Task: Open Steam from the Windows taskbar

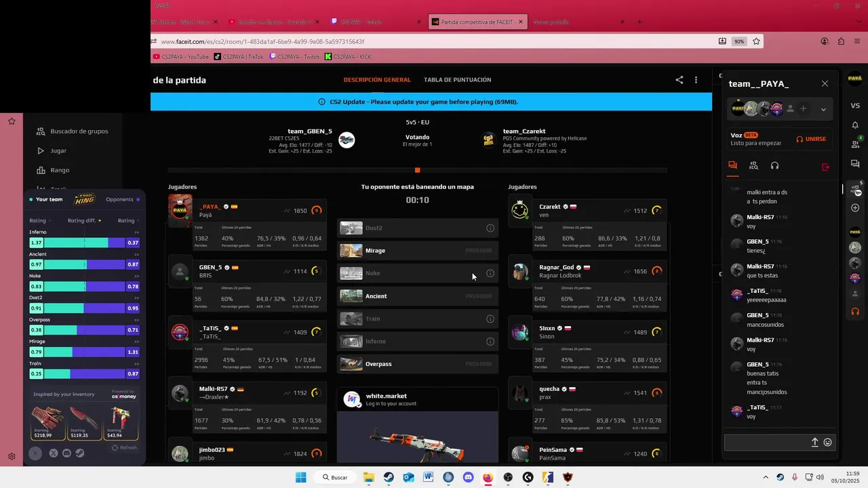Action: click(x=389, y=477)
